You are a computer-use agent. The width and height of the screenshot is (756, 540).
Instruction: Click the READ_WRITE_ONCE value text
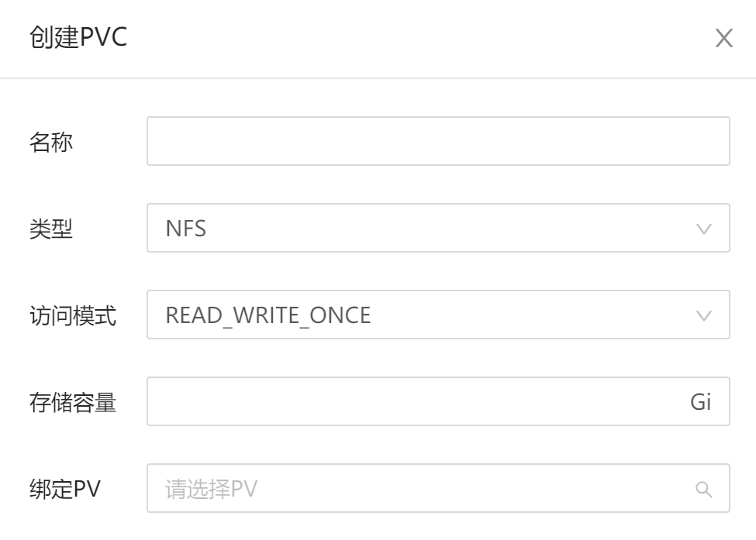coord(268,315)
